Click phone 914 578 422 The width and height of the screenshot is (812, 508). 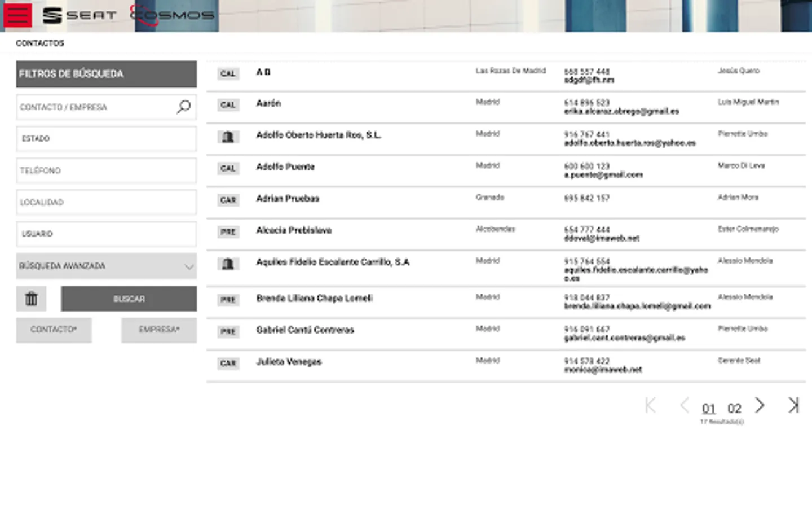(x=586, y=361)
